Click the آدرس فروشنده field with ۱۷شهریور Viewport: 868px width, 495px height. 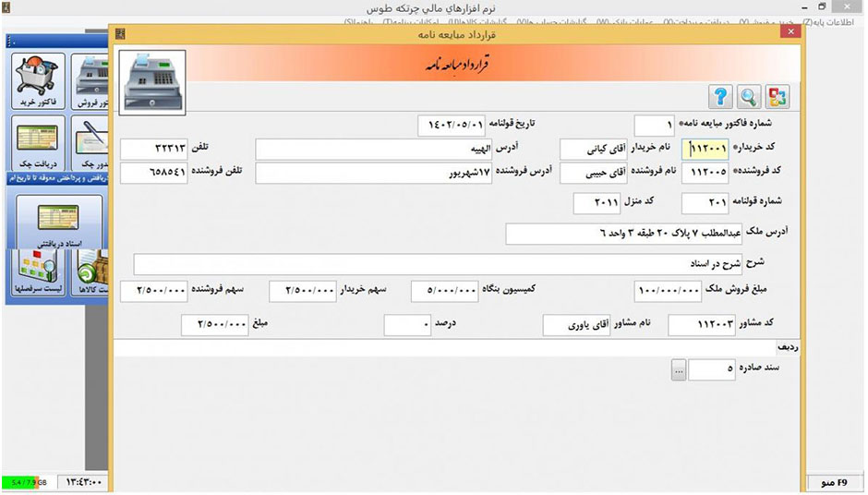point(374,173)
